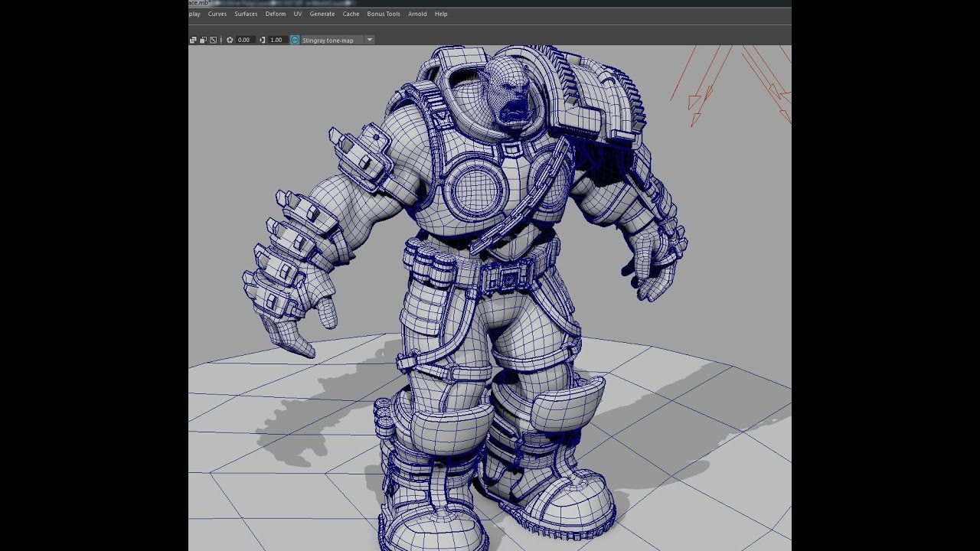The width and height of the screenshot is (980, 551).
Task: Open the Surfaces menu
Action: coord(246,14)
